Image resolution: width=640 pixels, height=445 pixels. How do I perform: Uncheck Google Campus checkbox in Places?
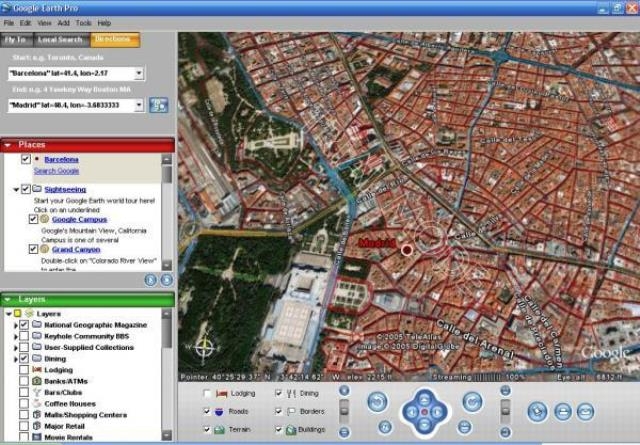pos(33,219)
